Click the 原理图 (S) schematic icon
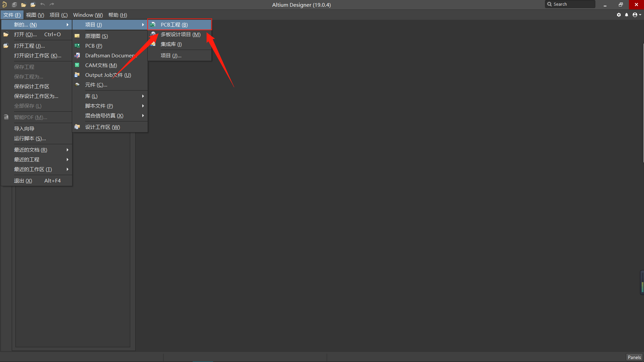644x362 pixels. [77, 36]
